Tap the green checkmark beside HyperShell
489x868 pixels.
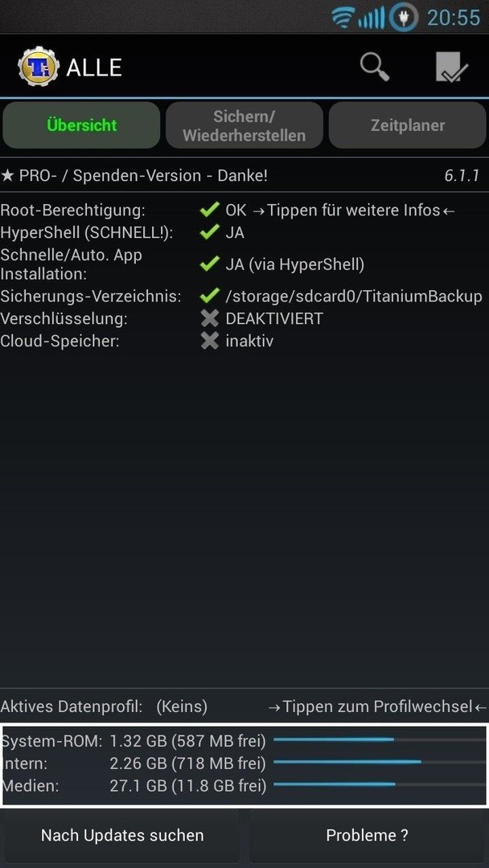tap(209, 232)
